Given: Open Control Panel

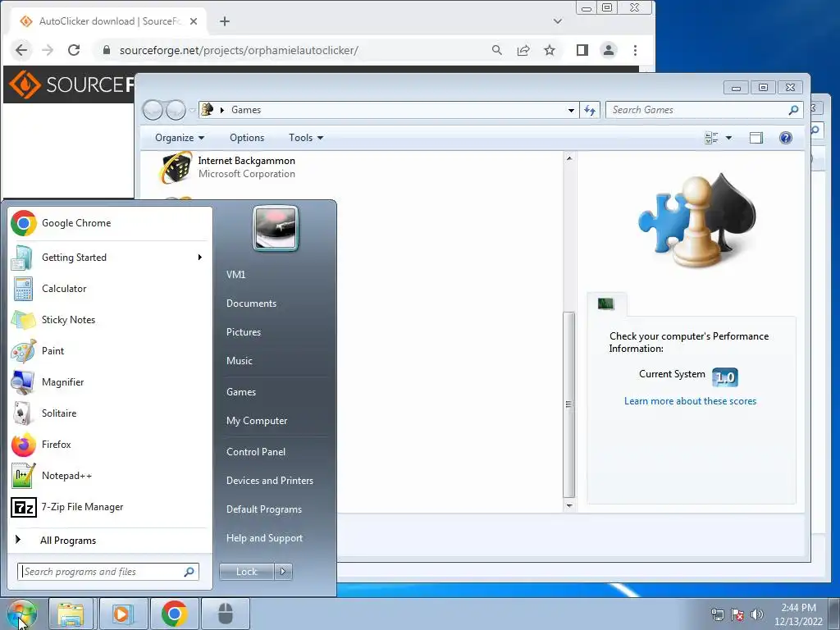Looking at the screenshot, I should coord(256,452).
